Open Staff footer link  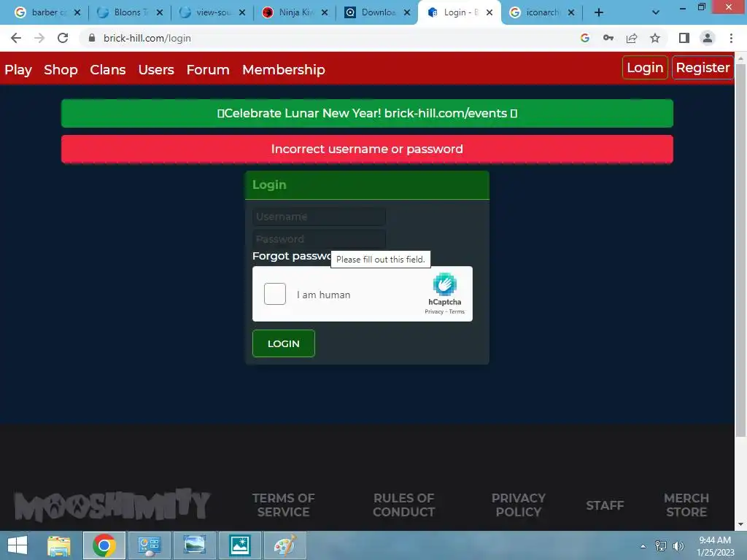pyautogui.click(x=605, y=505)
